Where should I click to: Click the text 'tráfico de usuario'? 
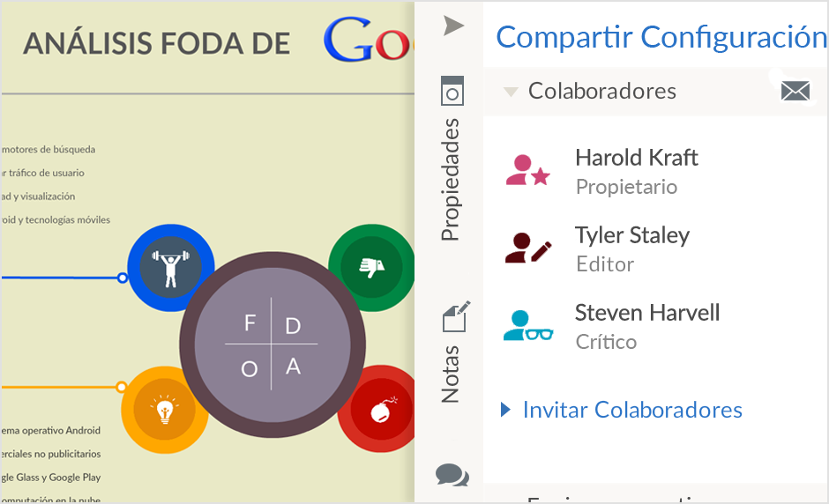(47, 173)
